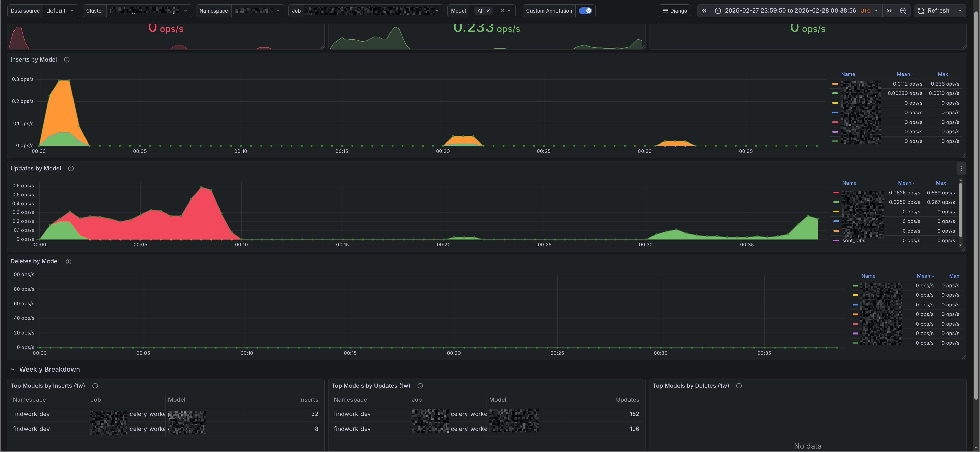The height and width of the screenshot is (452, 980).
Task: Click info icon beside Inserts by Model
Action: [67, 60]
